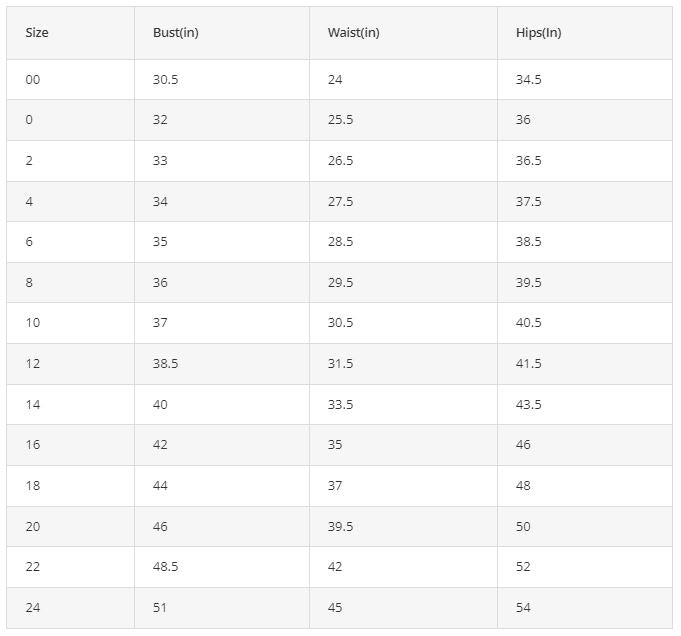Click waist value 25.5
Image resolution: width=681 pixels, height=636 pixels.
coord(340,120)
